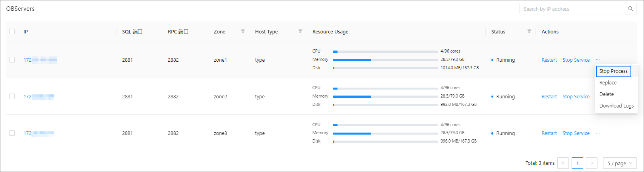Open the Zone column filter icon
The image size is (644, 172).
tap(242, 31)
